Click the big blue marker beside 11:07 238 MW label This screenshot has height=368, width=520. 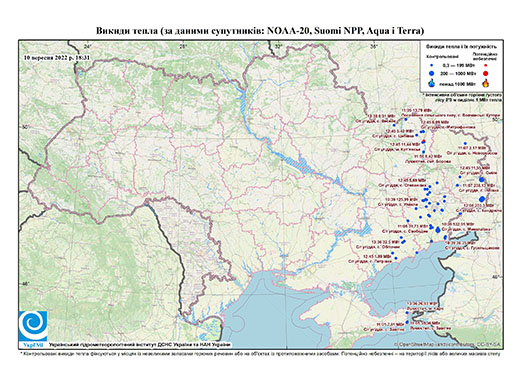coord(481,180)
